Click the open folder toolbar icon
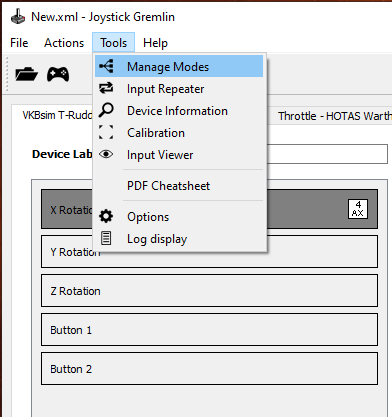Screen dimensions: 392x417 coord(26,74)
